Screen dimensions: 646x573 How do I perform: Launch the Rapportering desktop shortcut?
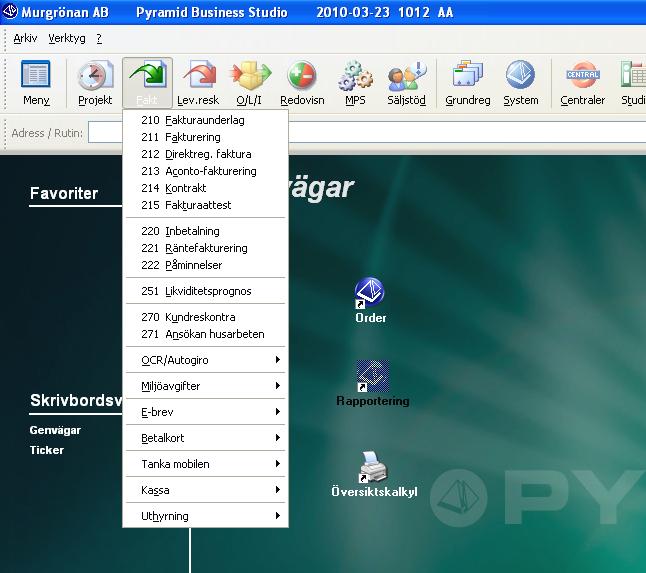pyautogui.click(x=373, y=384)
